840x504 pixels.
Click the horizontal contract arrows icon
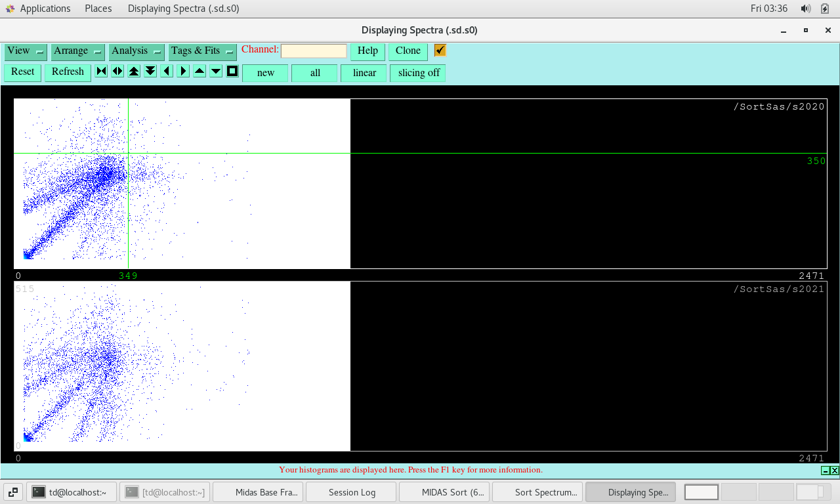click(101, 72)
